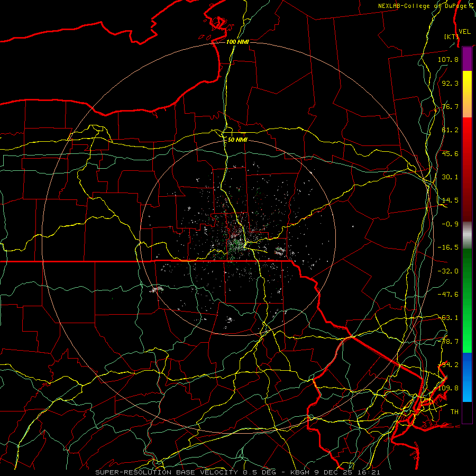The image size is (476, 476).
Task: Click the 100 NMI range ring label
Action: 237,42
